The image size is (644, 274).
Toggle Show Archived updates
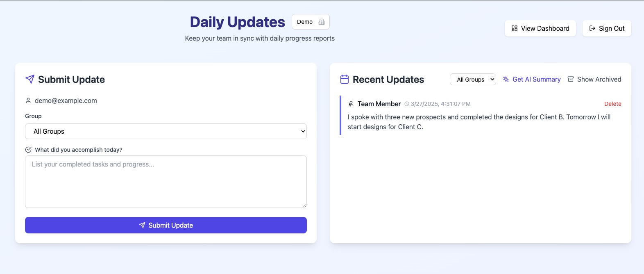(x=594, y=79)
